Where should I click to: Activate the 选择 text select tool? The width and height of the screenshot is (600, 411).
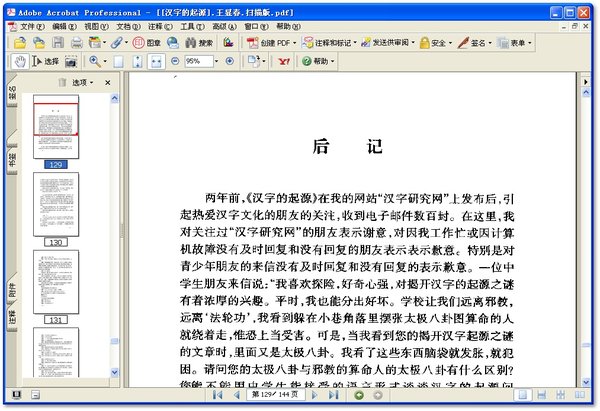pos(46,62)
